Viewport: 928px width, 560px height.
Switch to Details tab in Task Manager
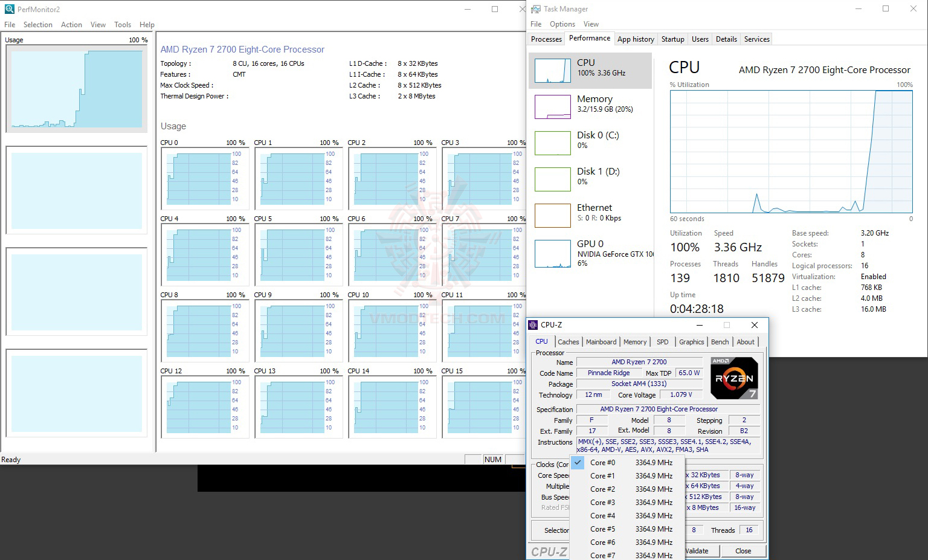click(726, 39)
